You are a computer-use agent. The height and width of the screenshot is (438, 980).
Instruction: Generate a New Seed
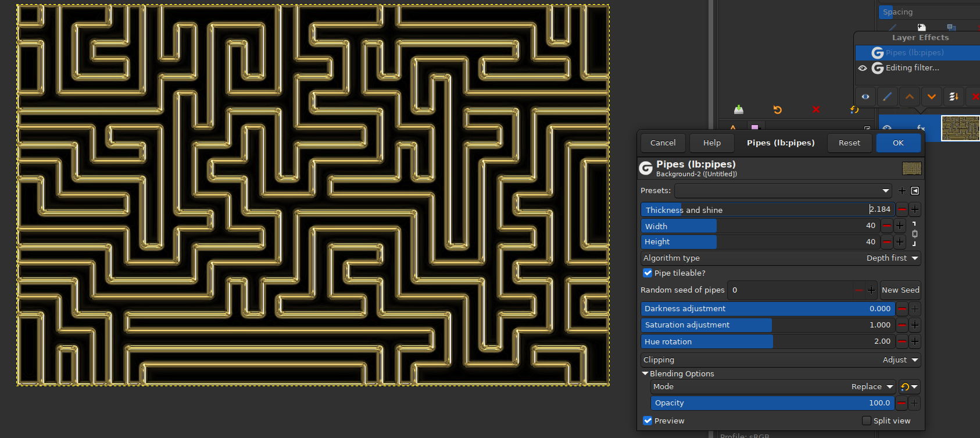tap(900, 290)
